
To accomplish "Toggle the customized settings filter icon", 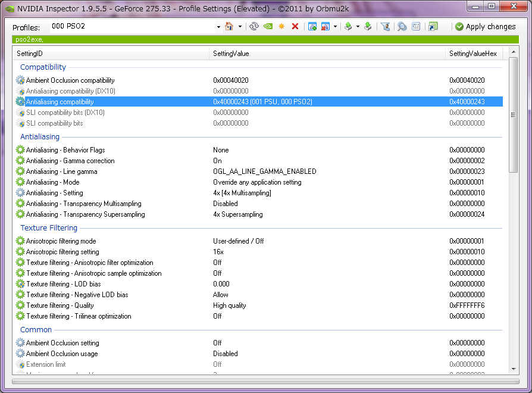I will click(386, 26).
